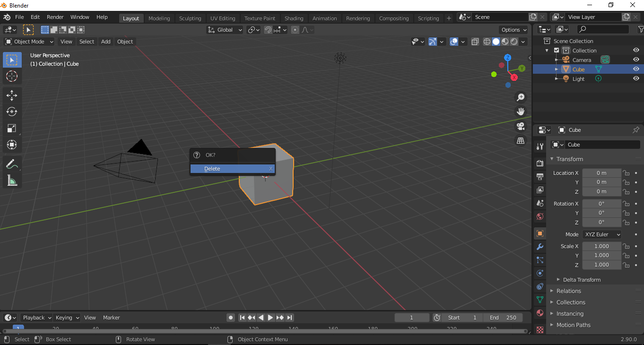
Task: Toggle the Camera visibility eye icon
Action: click(636, 60)
